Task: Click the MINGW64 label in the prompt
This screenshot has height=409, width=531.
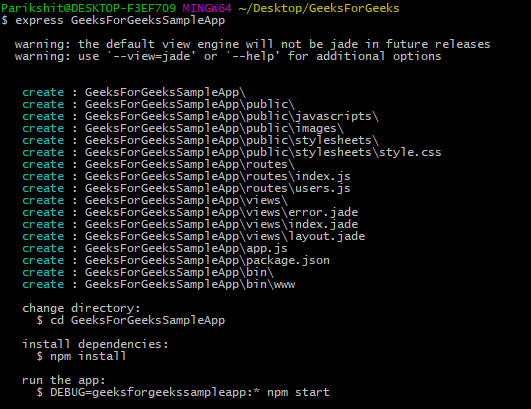Action: coord(207,8)
